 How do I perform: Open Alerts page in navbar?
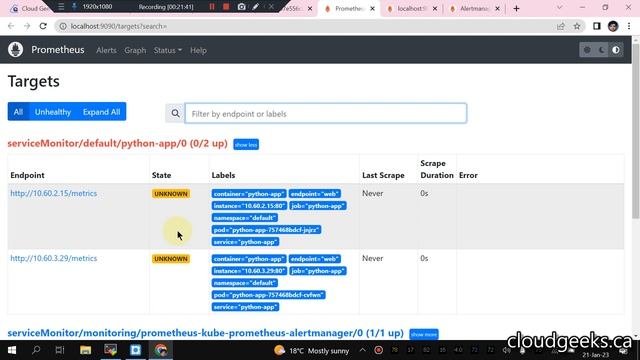pos(106,50)
